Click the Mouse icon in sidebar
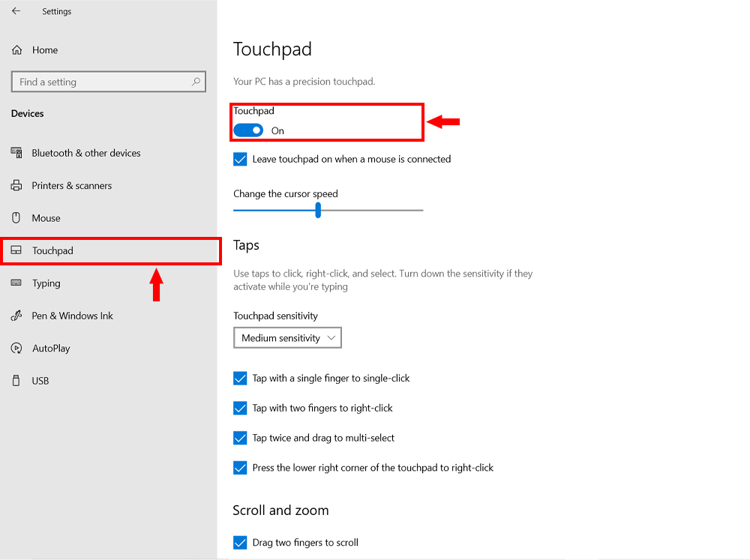Viewport: 750px width, 560px height. tap(16, 218)
